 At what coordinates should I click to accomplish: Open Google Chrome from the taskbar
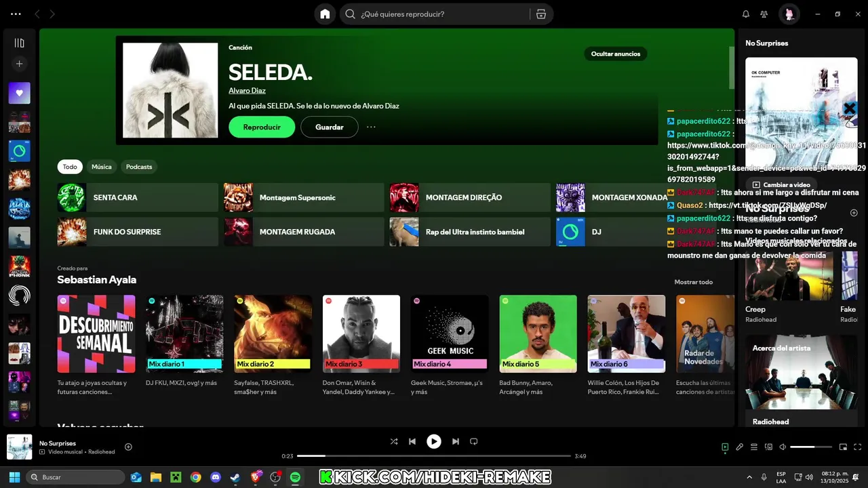tap(195, 477)
